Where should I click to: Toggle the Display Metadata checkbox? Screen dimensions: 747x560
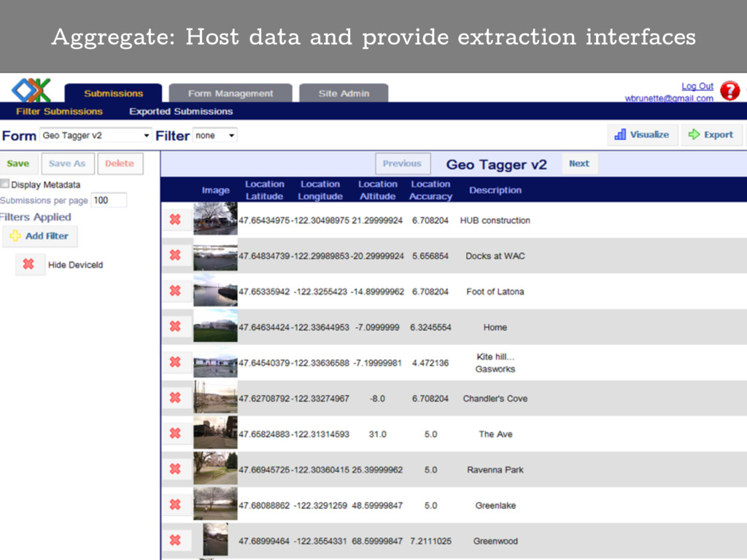coord(5,184)
